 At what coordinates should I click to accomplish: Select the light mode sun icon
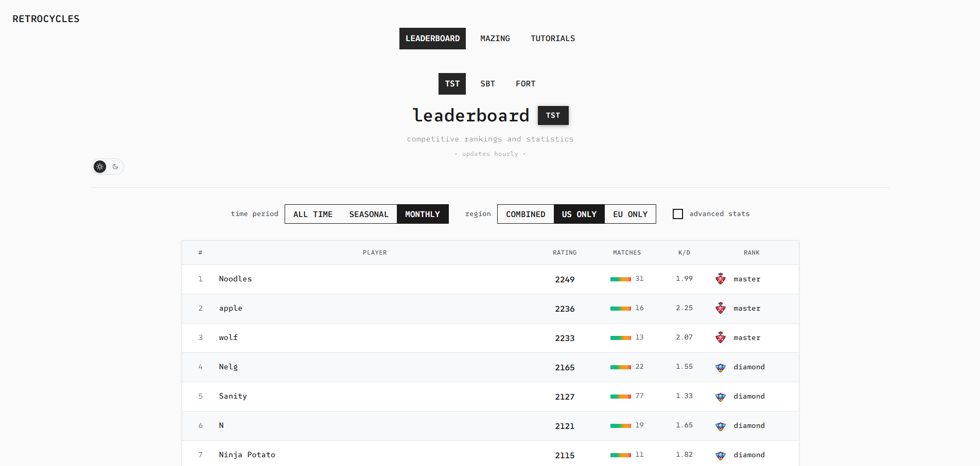tap(100, 167)
